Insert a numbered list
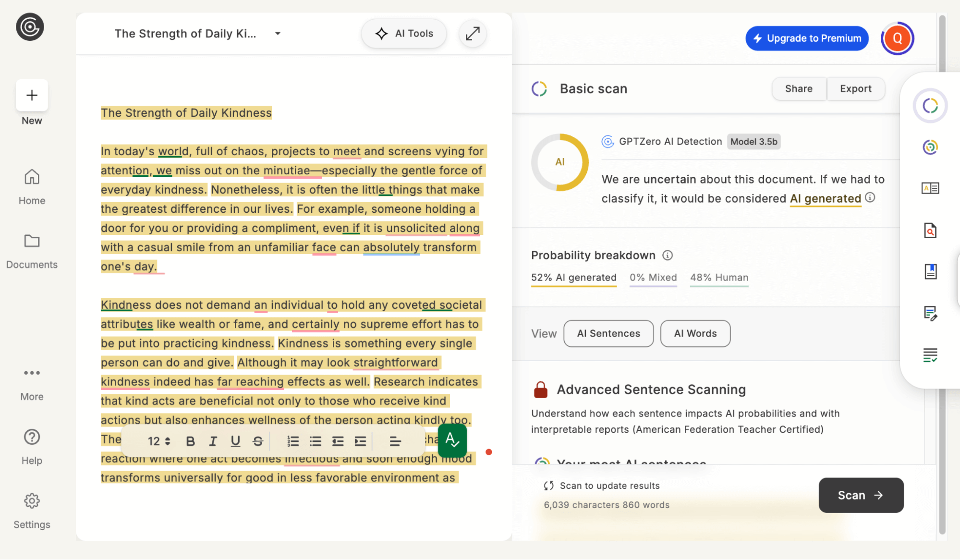The image size is (960, 560). 293,441
